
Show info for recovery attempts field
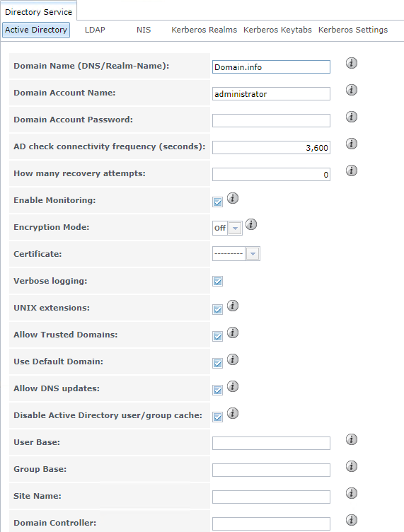[x=352, y=170]
